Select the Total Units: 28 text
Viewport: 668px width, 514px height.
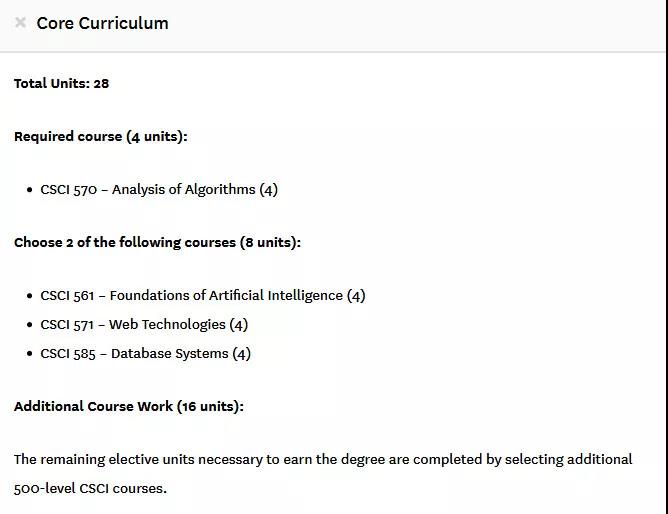click(61, 83)
